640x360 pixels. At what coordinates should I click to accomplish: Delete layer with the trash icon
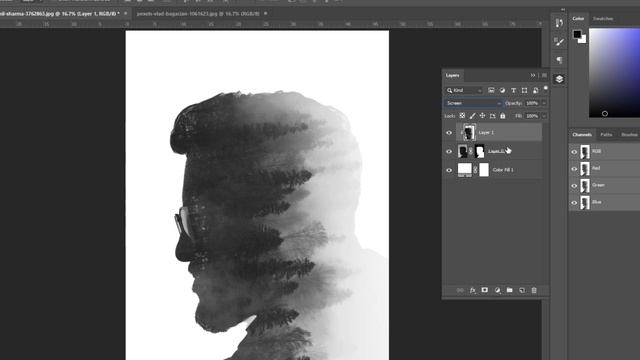click(534, 290)
